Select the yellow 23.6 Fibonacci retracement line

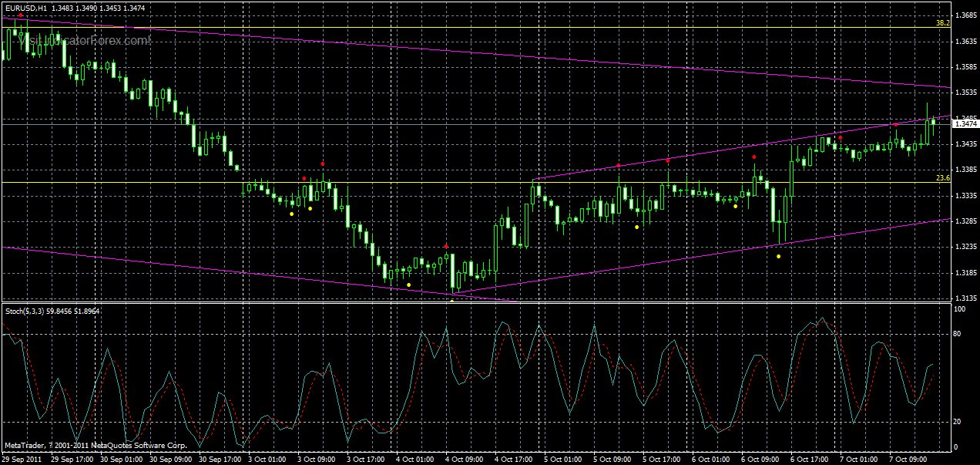(462, 180)
